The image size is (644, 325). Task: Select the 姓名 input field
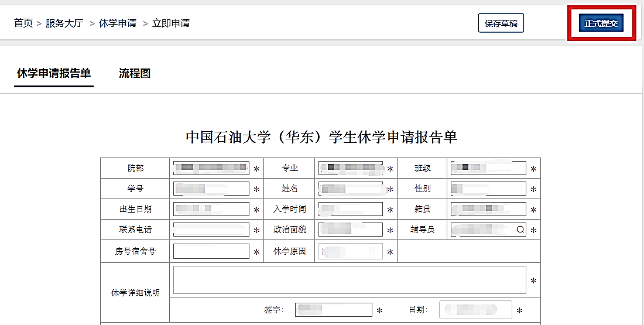(x=350, y=189)
